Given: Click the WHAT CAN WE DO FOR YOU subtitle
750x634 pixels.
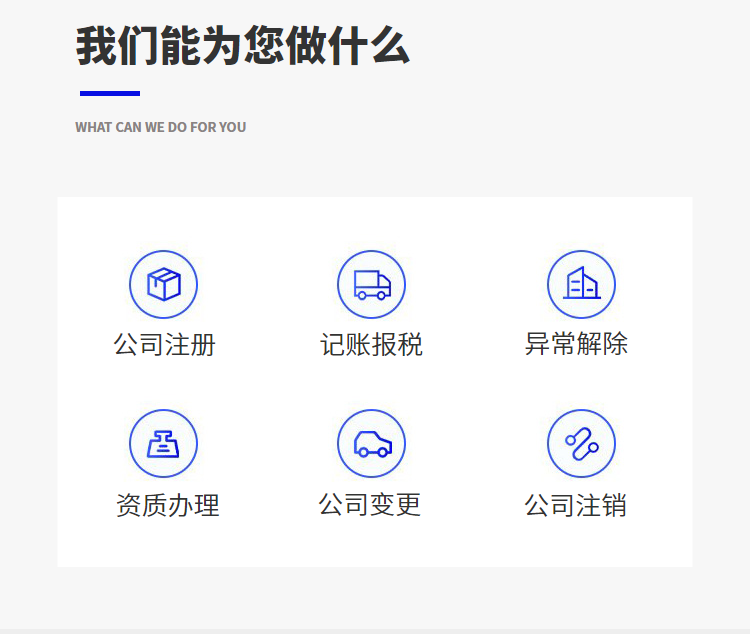Looking at the screenshot, I should (x=161, y=127).
